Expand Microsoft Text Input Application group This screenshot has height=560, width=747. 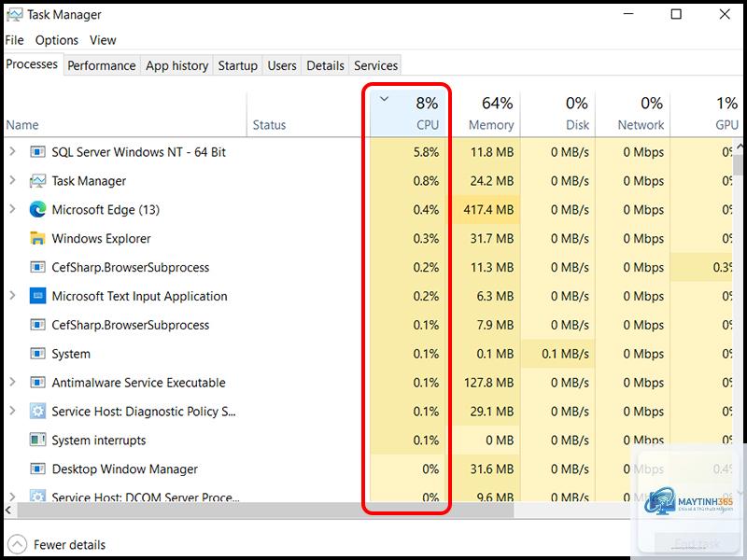[x=13, y=295]
